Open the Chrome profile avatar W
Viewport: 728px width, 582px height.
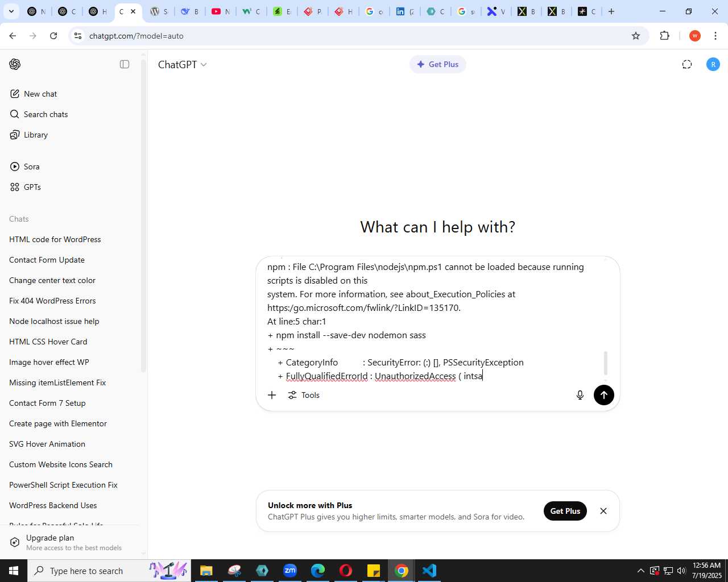694,36
